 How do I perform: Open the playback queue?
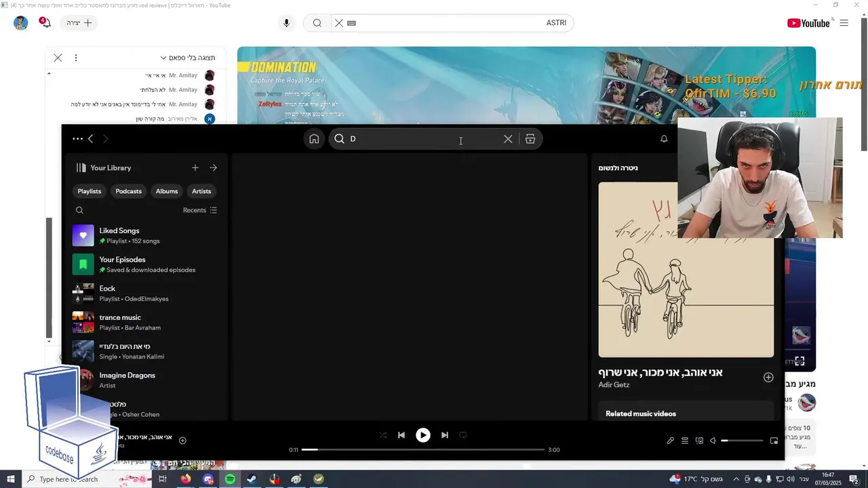(685, 441)
